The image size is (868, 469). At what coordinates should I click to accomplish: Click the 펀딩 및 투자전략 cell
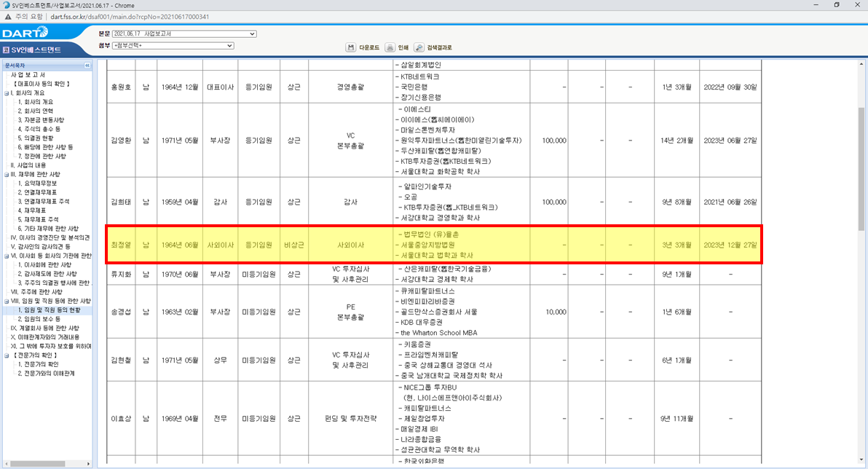[x=350, y=419]
